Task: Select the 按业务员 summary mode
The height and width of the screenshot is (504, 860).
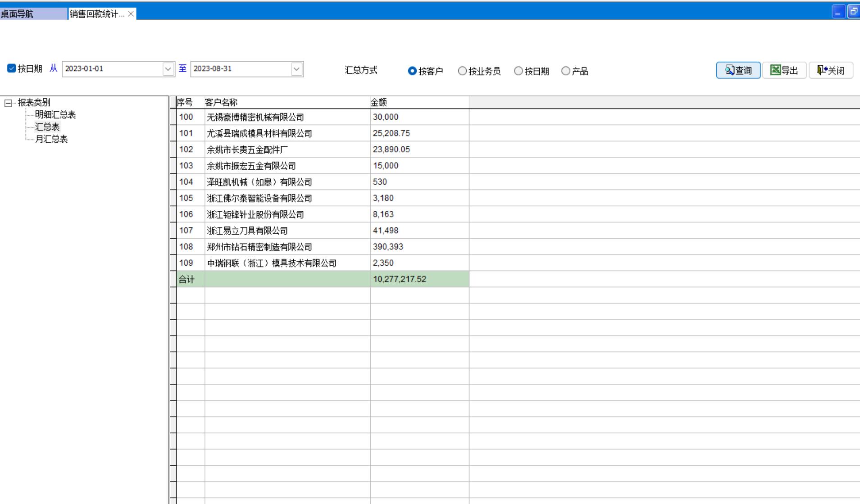Action: click(462, 71)
